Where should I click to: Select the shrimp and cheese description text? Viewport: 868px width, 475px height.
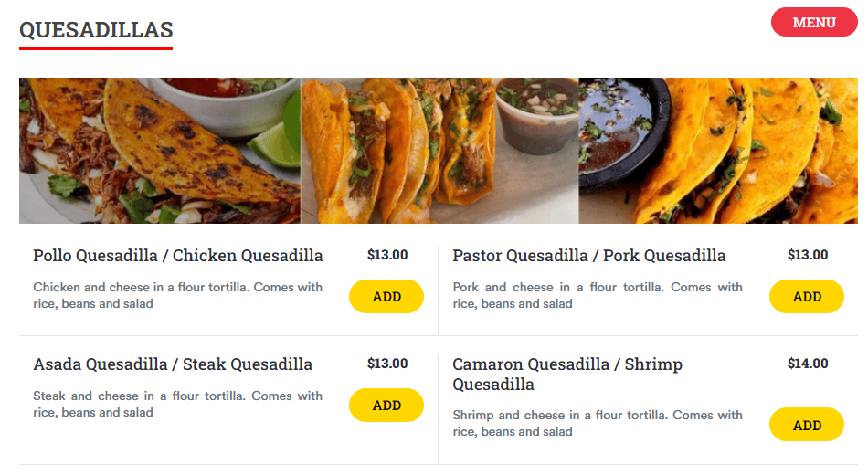[x=598, y=423]
